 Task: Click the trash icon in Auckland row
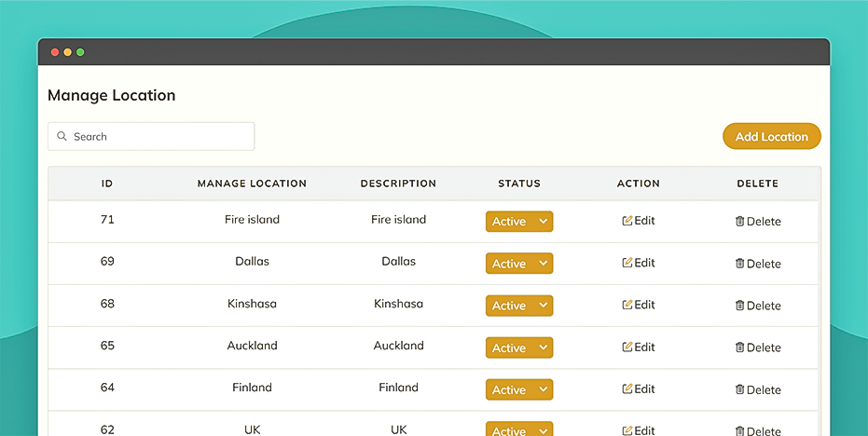(x=739, y=347)
